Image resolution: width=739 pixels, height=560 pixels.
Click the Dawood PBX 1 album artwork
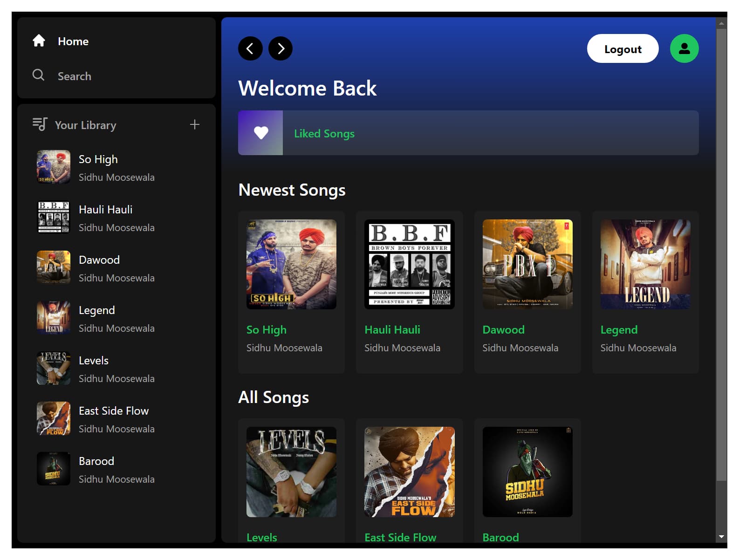(527, 264)
